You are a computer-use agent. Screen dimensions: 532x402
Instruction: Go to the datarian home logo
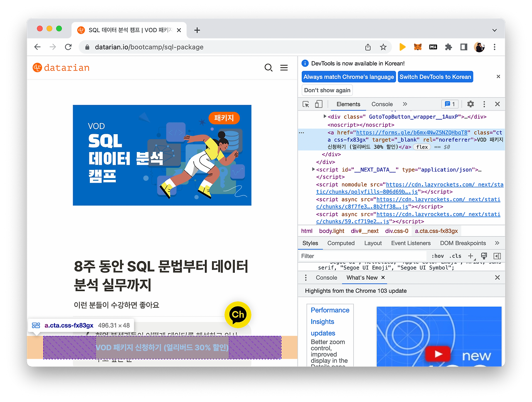point(61,68)
